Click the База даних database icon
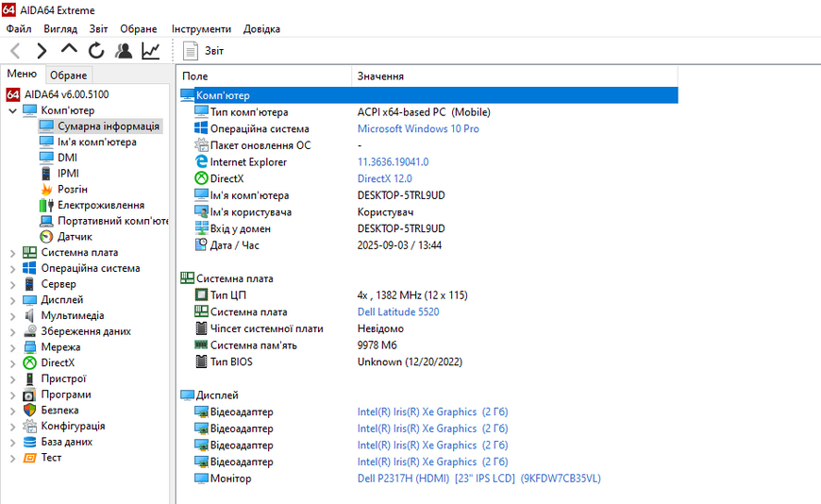The image size is (821, 504). pyautogui.click(x=30, y=442)
